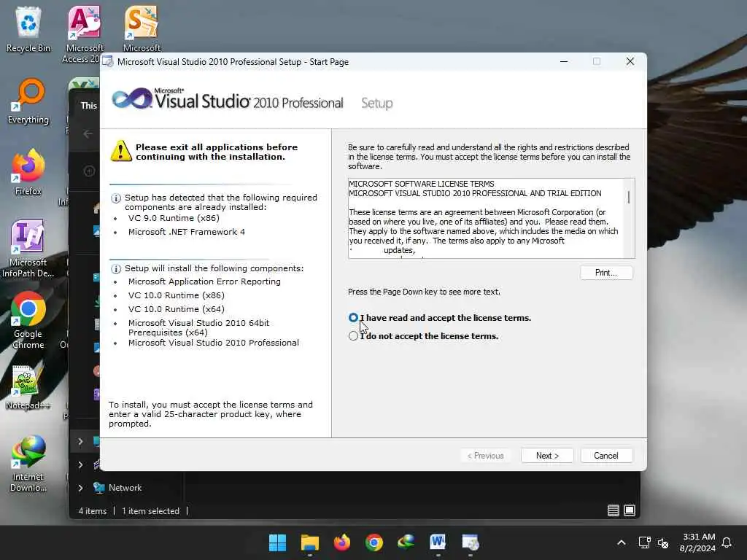The width and height of the screenshot is (747, 560).
Task: Click the muted volume tray icon
Action: [x=662, y=542]
